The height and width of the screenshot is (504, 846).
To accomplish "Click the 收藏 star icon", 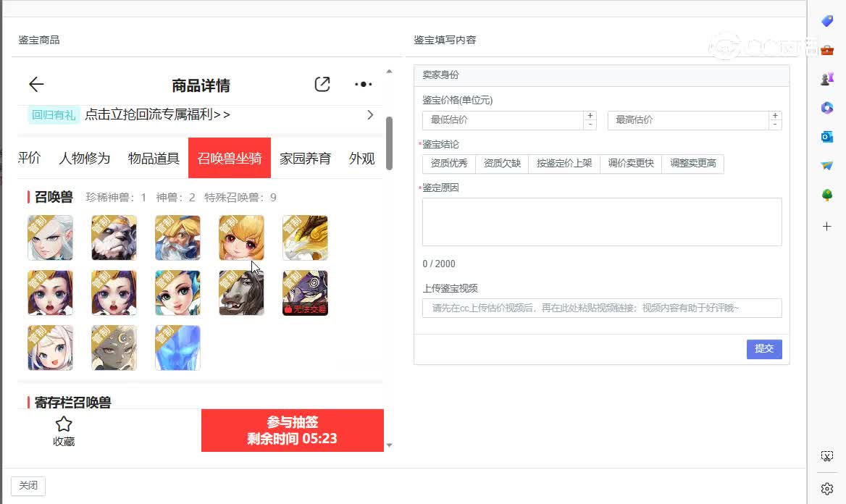I will 64,424.
